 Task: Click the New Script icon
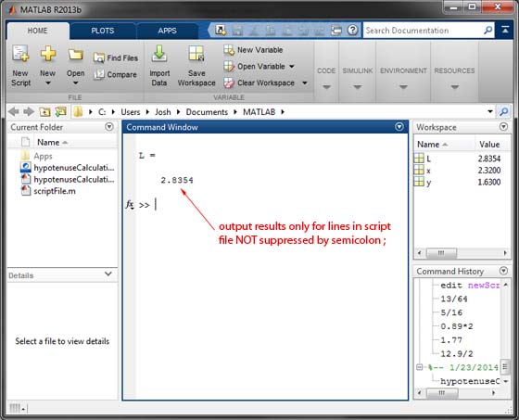(20, 55)
